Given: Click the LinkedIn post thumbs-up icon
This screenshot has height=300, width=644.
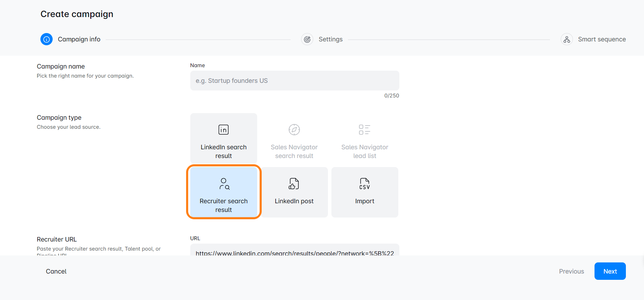Looking at the screenshot, I should pyautogui.click(x=294, y=184).
